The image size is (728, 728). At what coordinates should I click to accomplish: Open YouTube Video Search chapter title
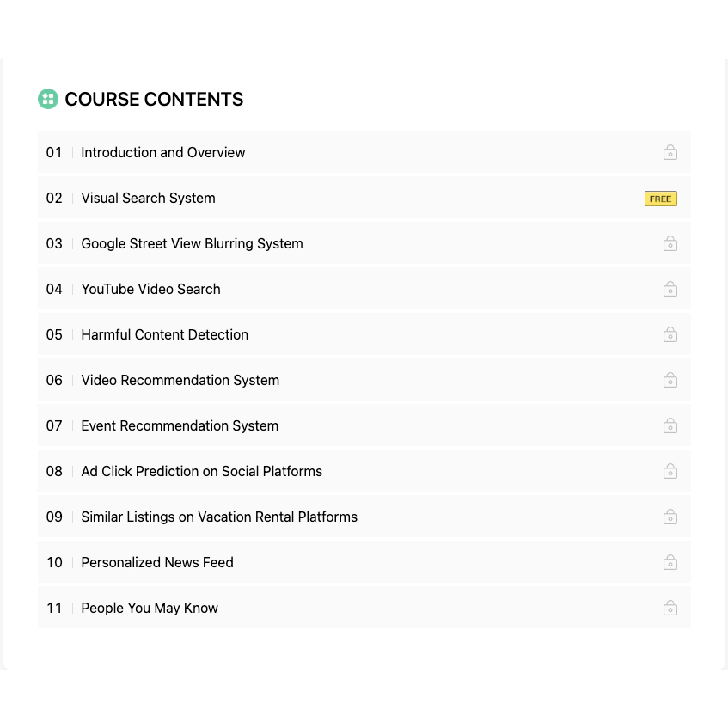151,289
